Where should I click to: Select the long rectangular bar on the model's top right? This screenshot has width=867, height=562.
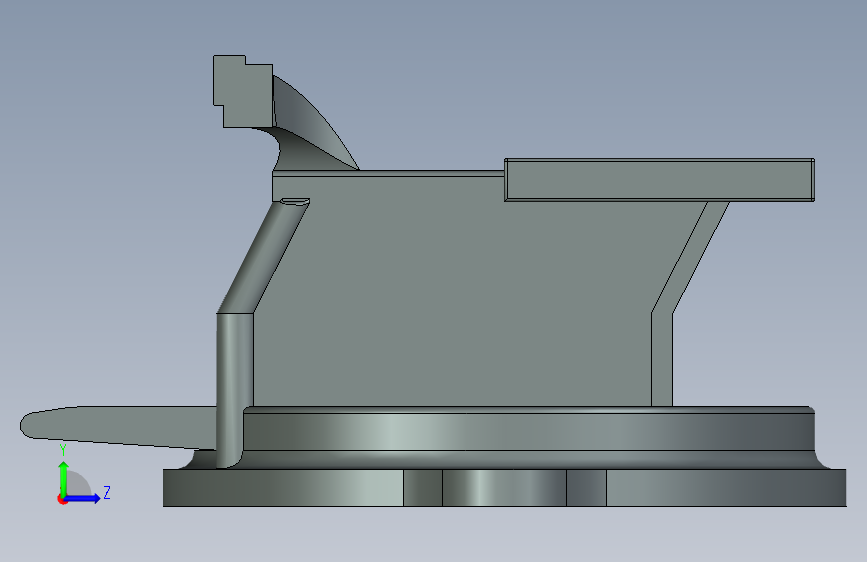click(x=659, y=180)
